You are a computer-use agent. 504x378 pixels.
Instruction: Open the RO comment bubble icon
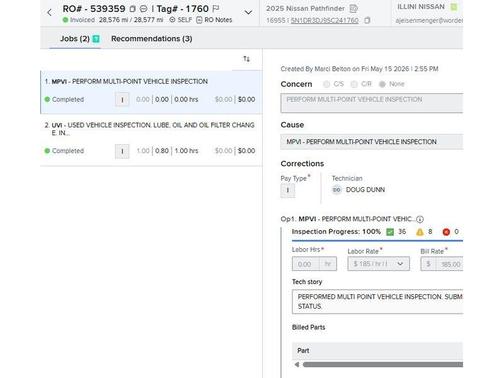click(x=143, y=9)
